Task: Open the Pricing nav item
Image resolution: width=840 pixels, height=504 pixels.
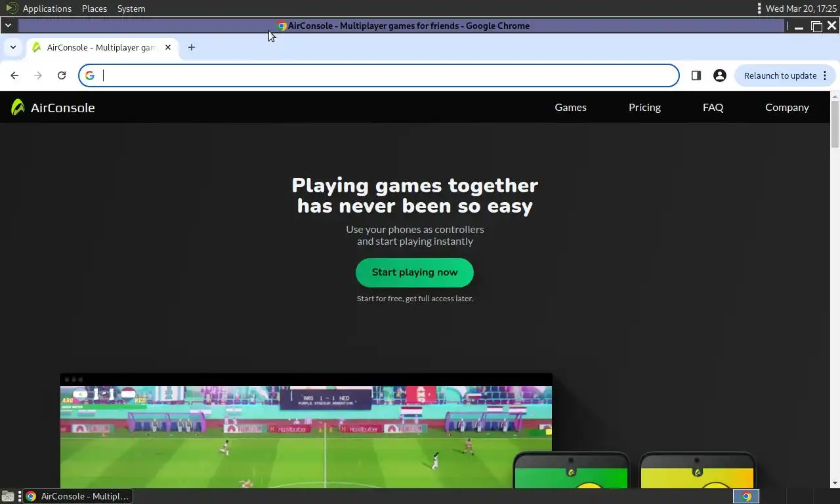Action: pyautogui.click(x=644, y=107)
